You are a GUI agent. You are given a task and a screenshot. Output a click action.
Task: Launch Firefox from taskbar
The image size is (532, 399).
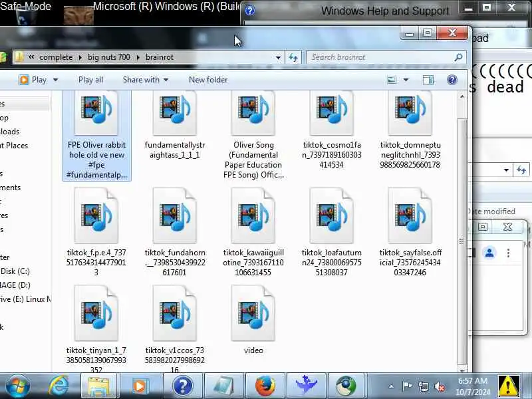click(x=265, y=386)
